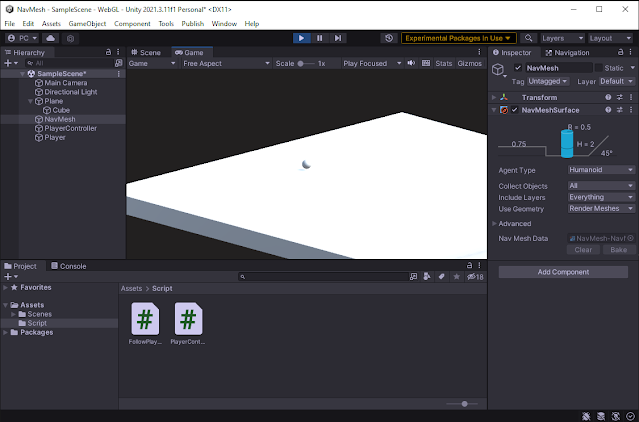Uncheck the NavMesh object active checkbox
Image resolution: width=639 pixels, height=422 pixels.
517,68
